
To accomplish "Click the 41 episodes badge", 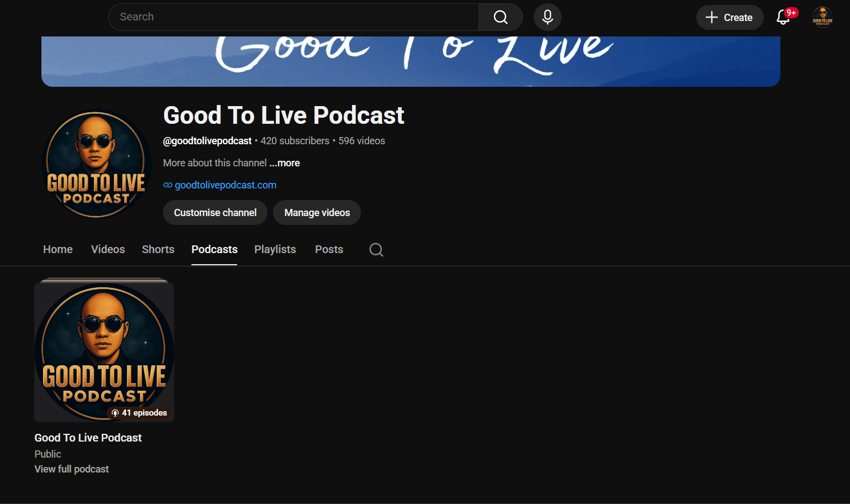I will (x=139, y=413).
